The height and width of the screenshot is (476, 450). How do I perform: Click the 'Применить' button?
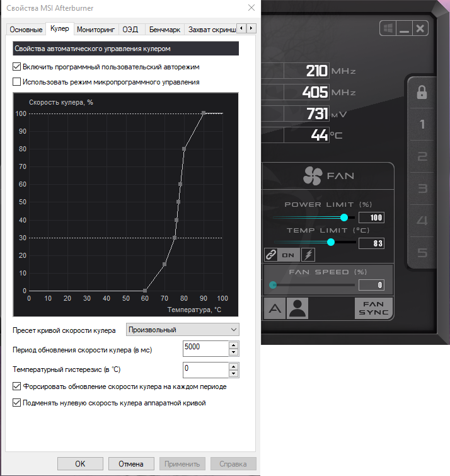coord(182,463)
